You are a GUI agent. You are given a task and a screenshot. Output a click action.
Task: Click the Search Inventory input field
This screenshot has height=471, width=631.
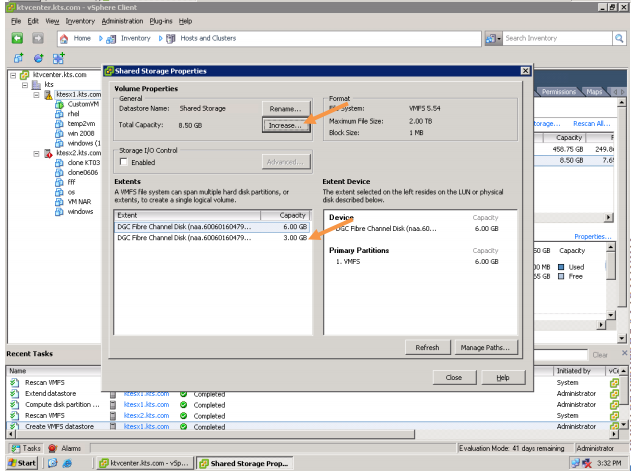click(555, 38)
